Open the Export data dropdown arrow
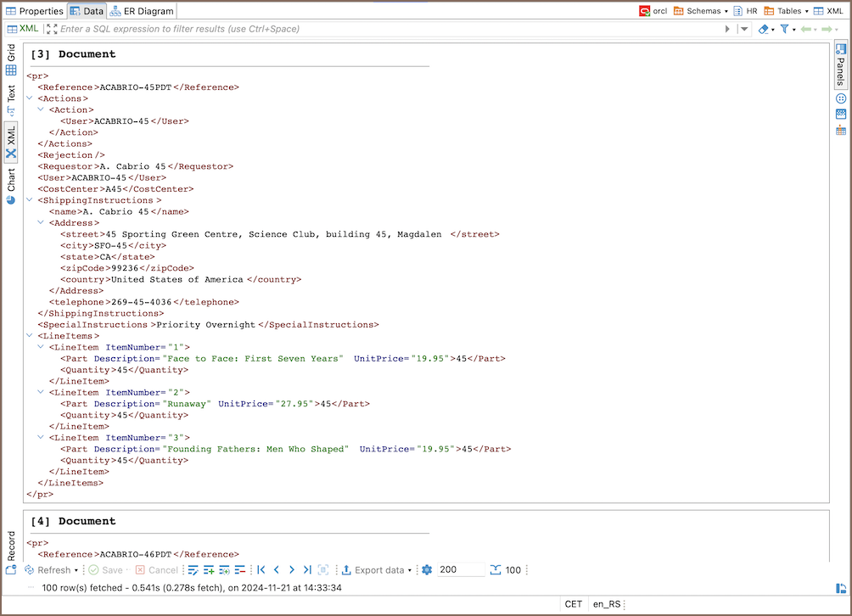Image resolution: width=852 pixels, height=616 pixels. (410, 570)
